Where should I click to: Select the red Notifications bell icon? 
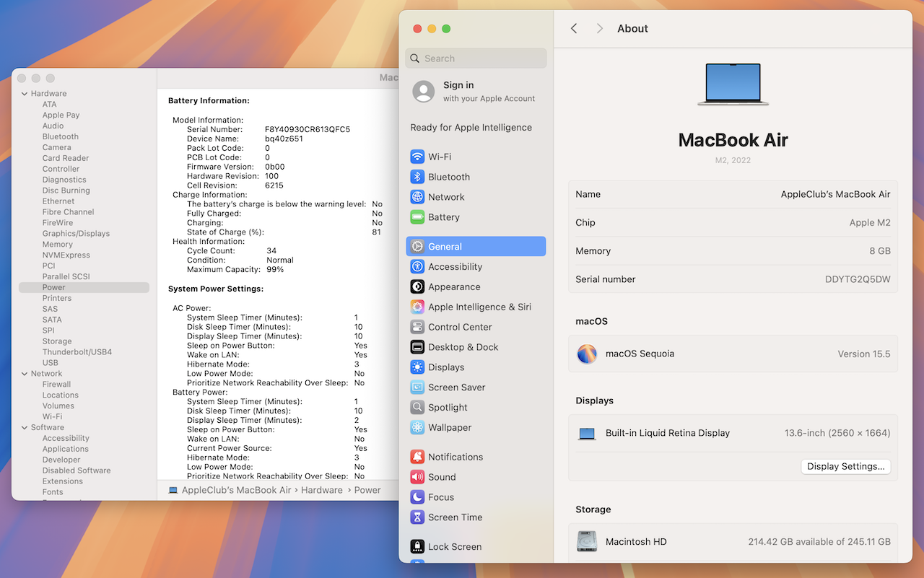tap(417, 457)
